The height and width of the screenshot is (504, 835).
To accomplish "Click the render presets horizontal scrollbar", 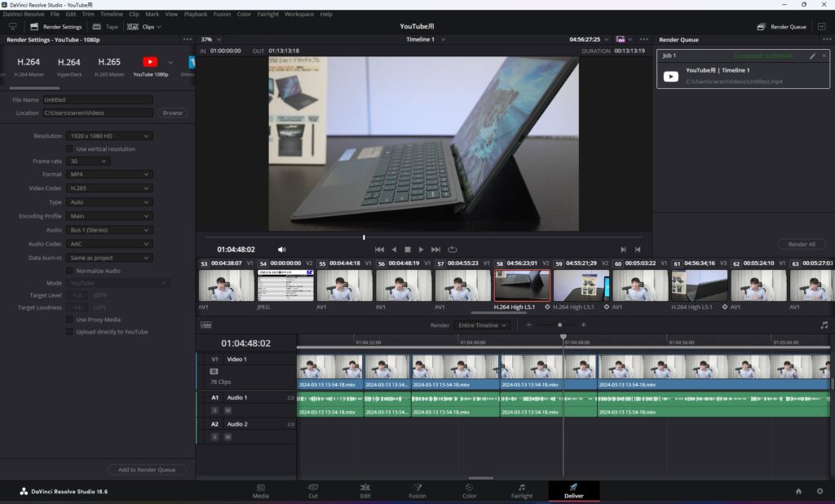I will click(x=34, y=88).
